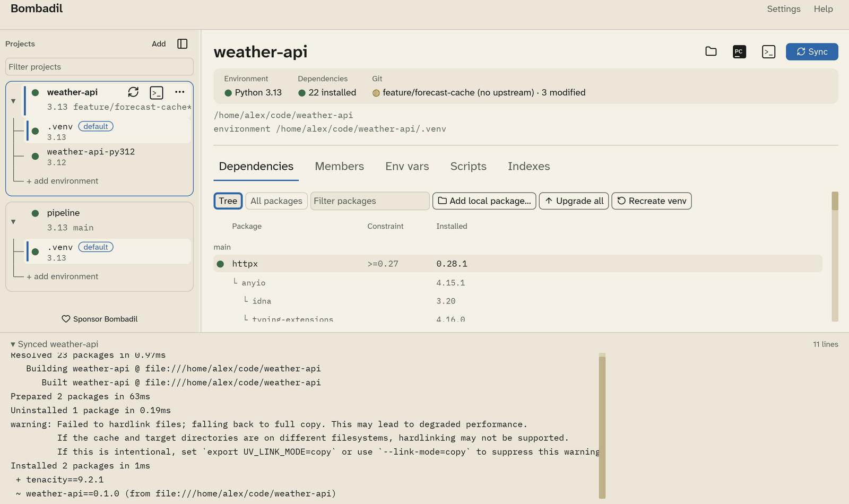Select .venv environment under weather-api
849x504 pixels.
click(x=108, y=131)
